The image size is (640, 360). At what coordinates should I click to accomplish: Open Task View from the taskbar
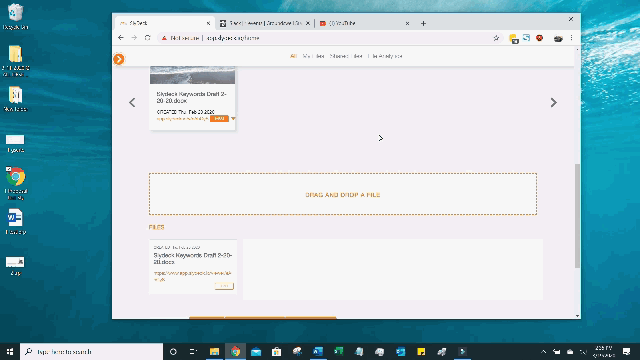coord(193,351)
